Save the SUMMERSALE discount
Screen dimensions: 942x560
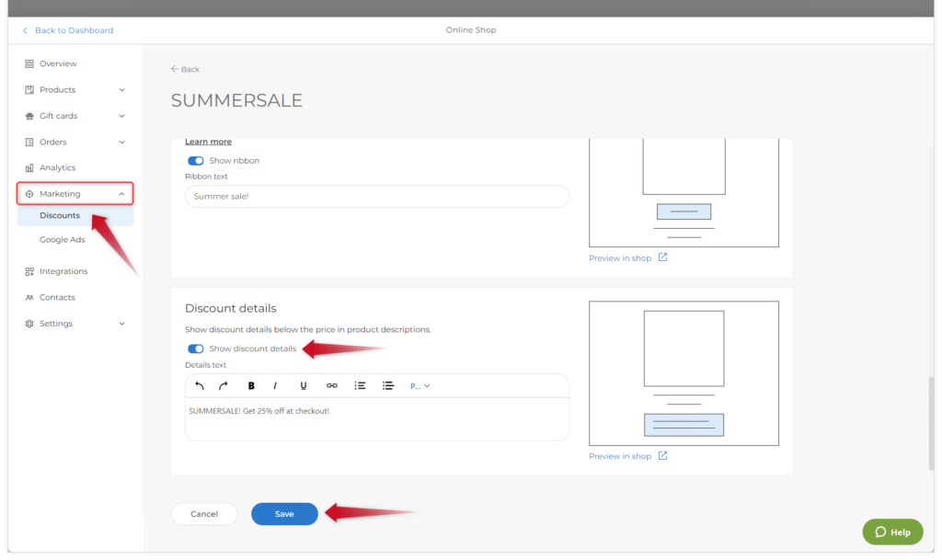point(284,514)
